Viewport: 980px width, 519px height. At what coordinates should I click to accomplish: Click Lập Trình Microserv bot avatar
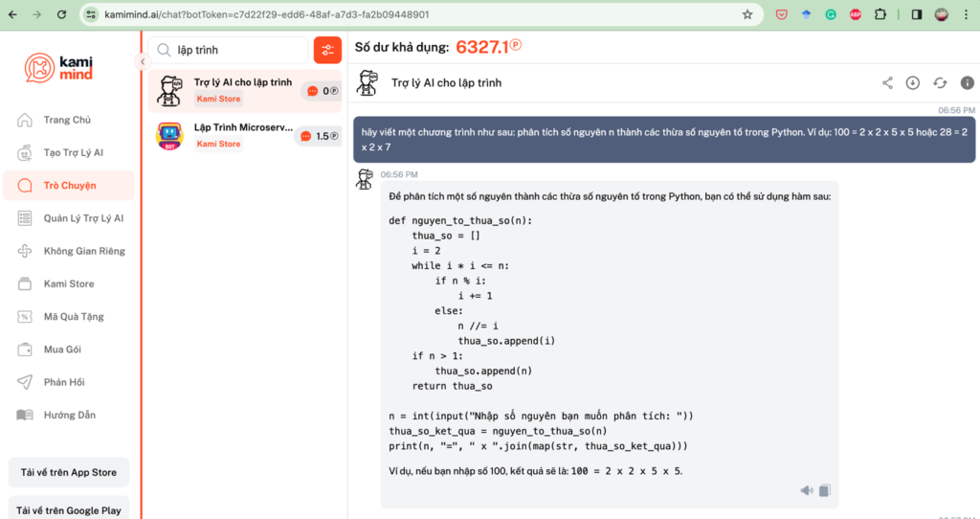point(169,136)
